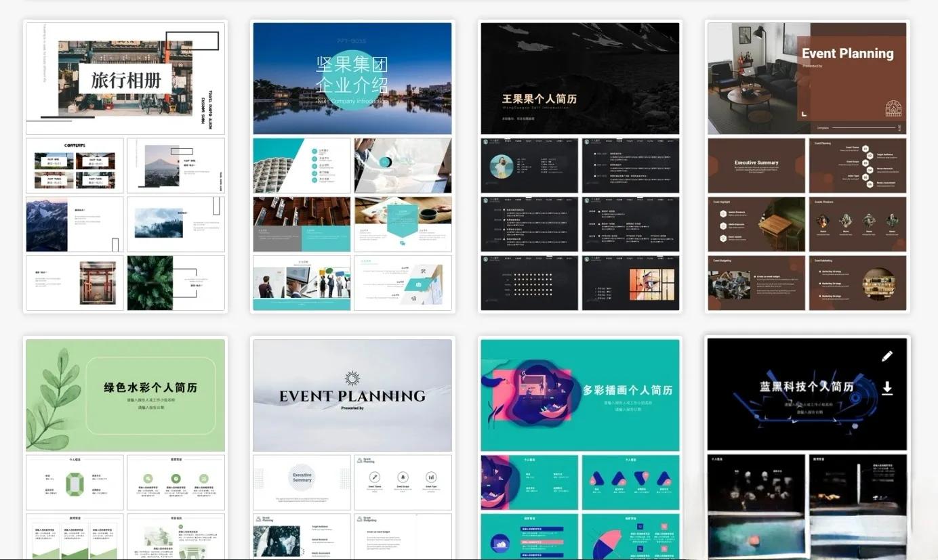Open the Guests Preview slide with portraits
Viewport: 938px width, 560px height.
pos(858,224)
